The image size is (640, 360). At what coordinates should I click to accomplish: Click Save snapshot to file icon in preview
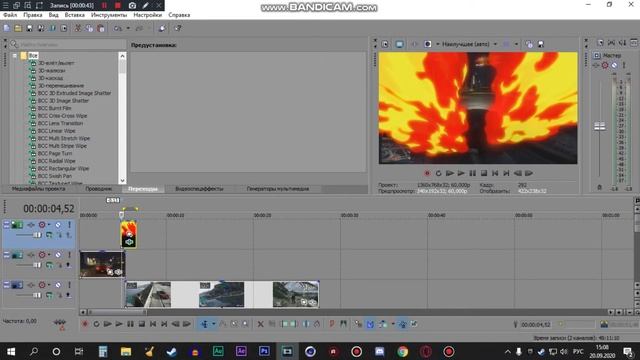click(541, 44)
